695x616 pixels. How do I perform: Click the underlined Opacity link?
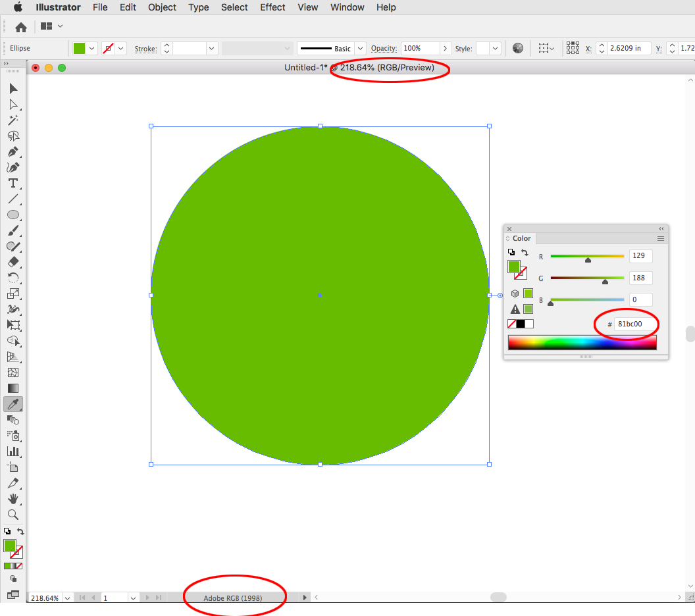tap(383, 48)
